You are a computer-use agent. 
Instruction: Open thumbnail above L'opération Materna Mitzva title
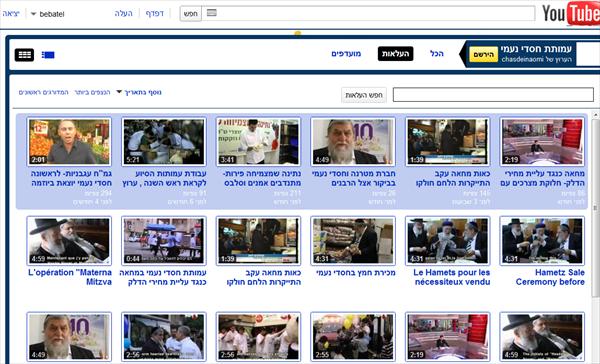coord(69,240)
